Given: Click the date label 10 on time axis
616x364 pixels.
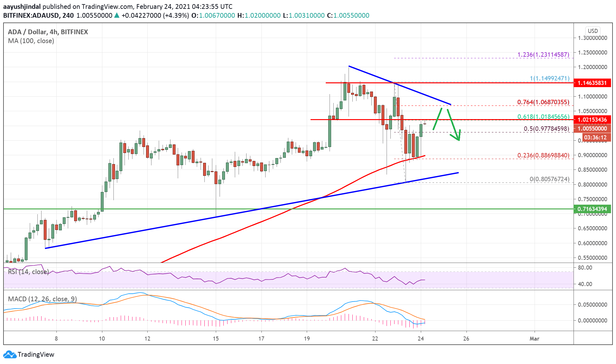Looking at the screenshot, I should [x=102, y=338].
